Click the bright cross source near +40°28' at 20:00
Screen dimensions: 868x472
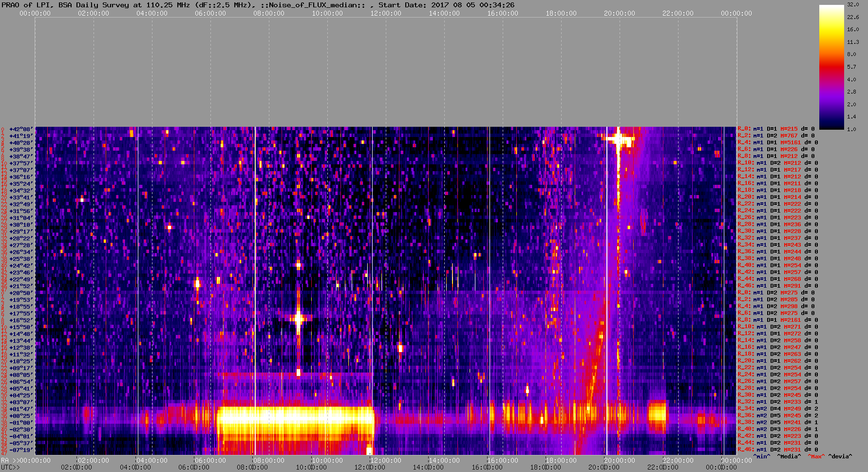point(618,139)
